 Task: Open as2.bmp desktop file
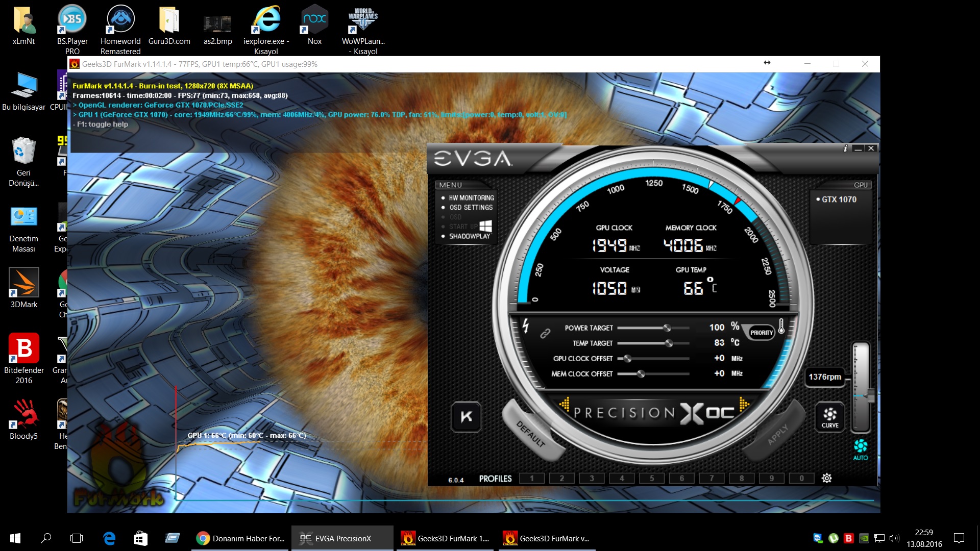[x=217, y=30]
